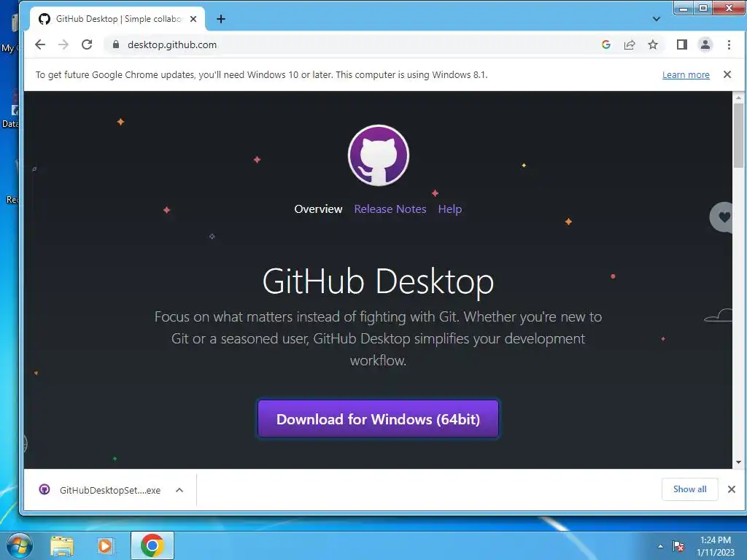Click the scrollbar up arrow
This screenshot has height=560, width=747.
pos(738,98)
